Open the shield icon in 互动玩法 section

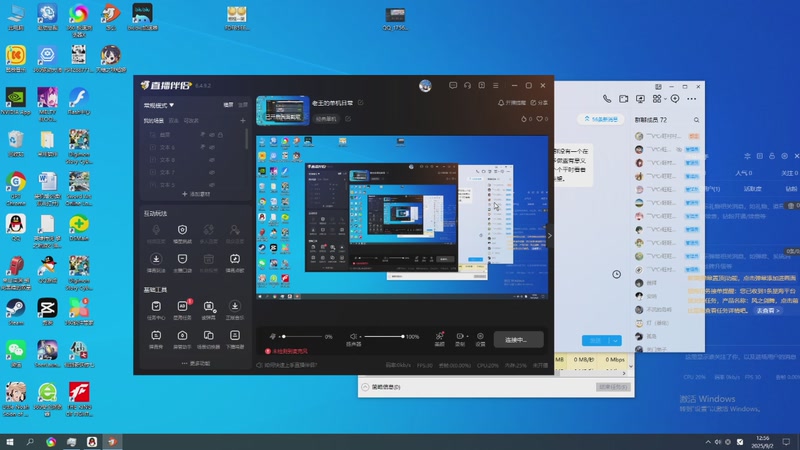point(182,230)
